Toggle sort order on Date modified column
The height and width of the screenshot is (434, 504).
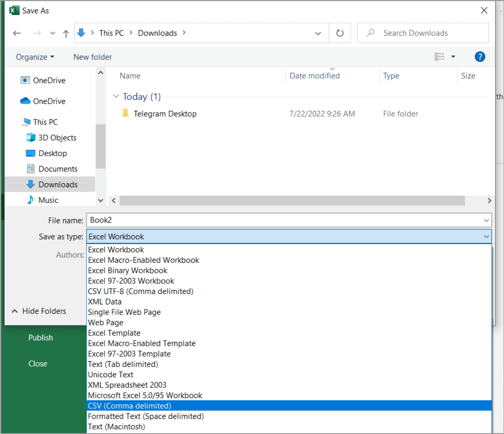pyautogui.click(x=314, y=76)
